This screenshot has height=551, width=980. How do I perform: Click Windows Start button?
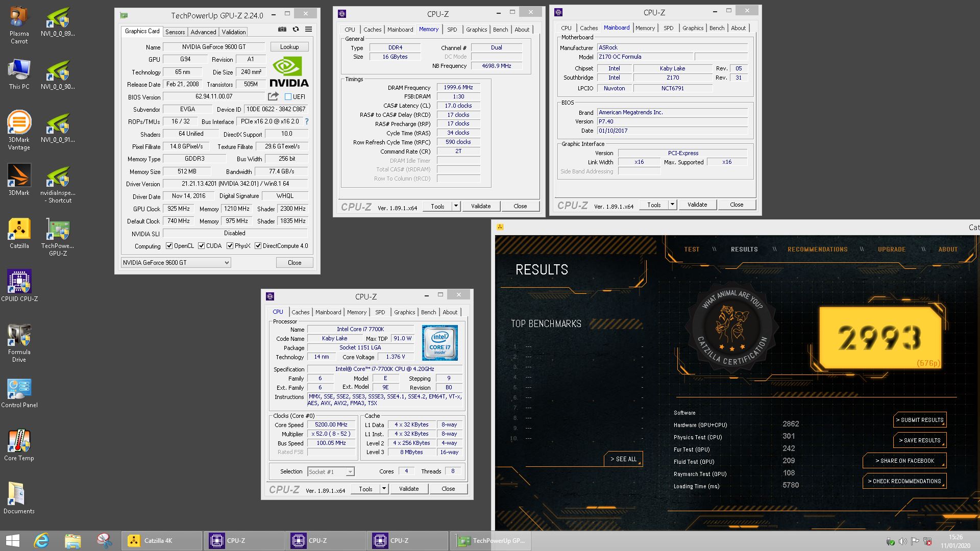(12, 541)
